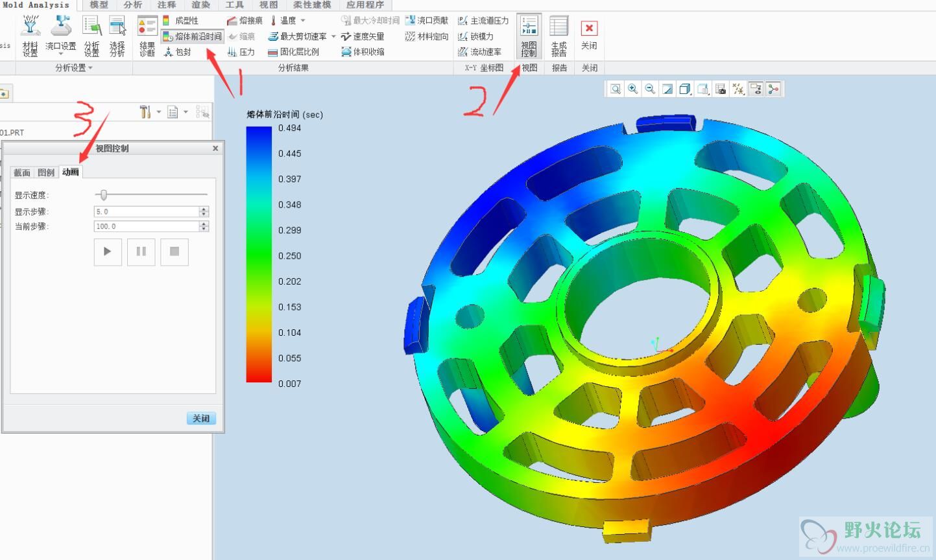Click the 显示步骤 spinner arrows
The height and width of the screenshot is (560, 936).
(204, 211)
